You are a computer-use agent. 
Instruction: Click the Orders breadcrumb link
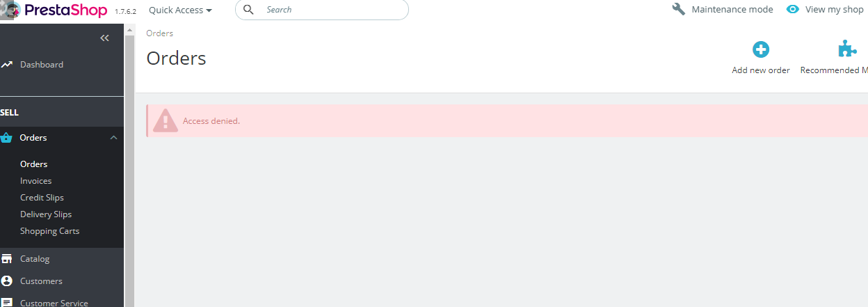pos(160,33)
